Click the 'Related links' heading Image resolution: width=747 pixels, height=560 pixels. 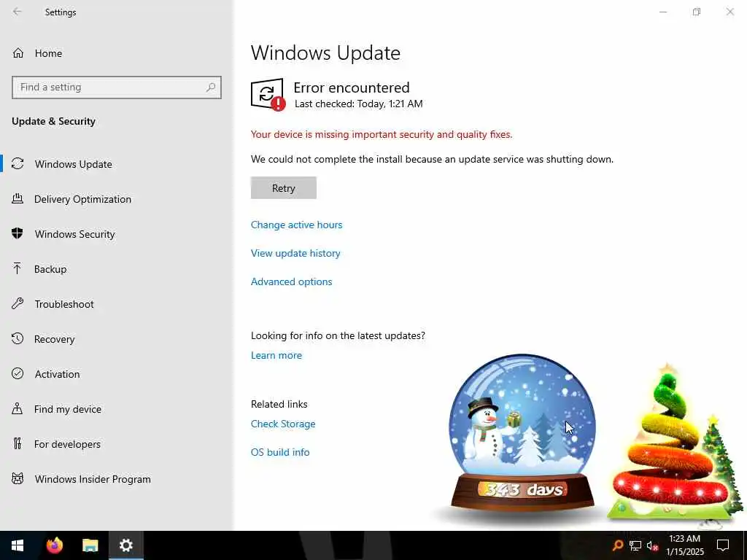click(x=279, y=404)
